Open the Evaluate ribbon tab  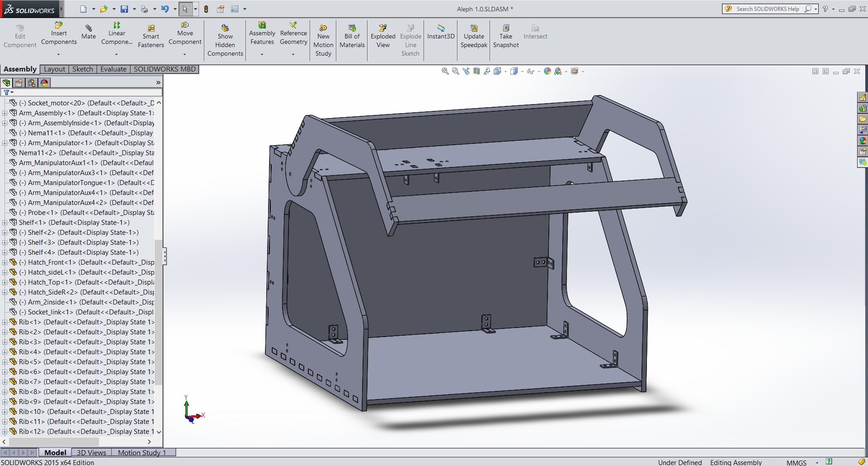coord(113,69)
